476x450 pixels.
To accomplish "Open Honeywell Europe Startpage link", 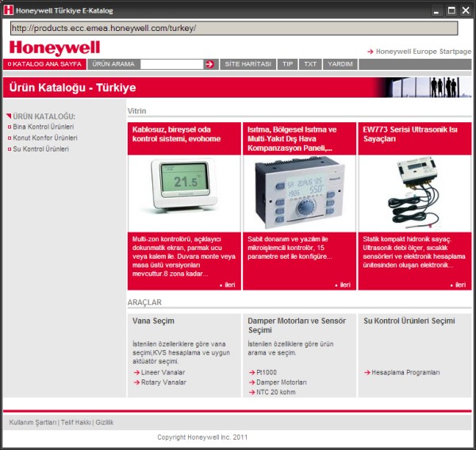I will coord(424,52).
